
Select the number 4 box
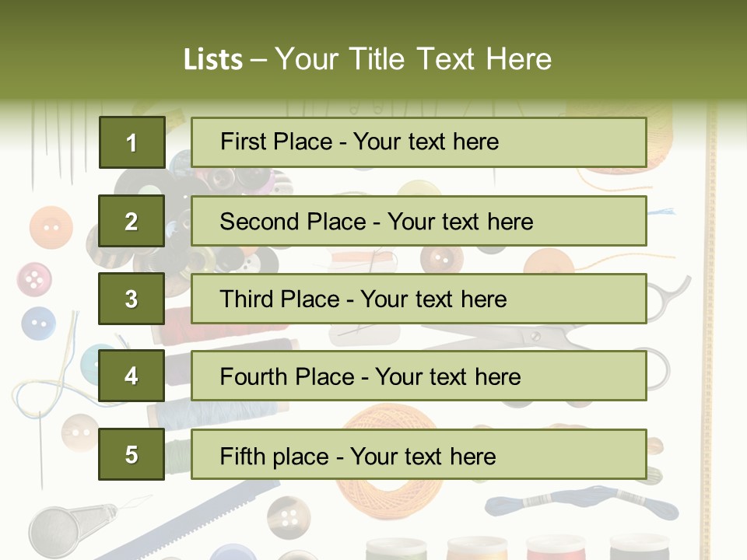pyautogui.click(x=132, y=376)
